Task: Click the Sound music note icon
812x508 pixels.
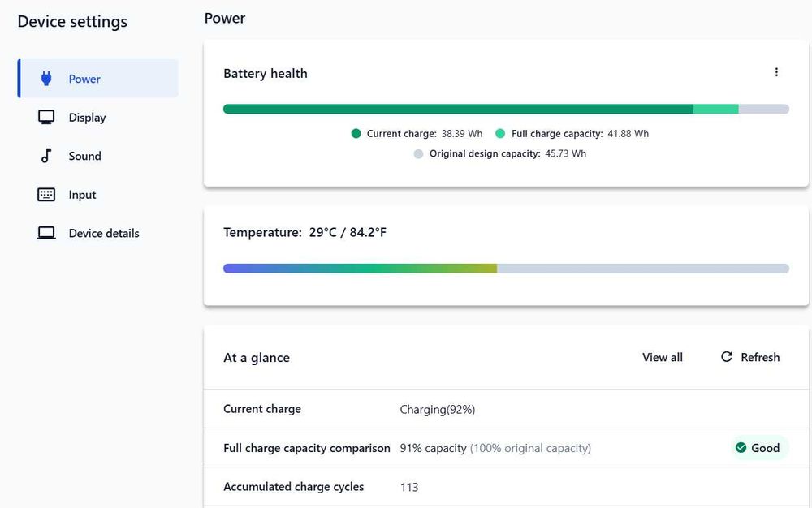Action: (x=46, y=156)
